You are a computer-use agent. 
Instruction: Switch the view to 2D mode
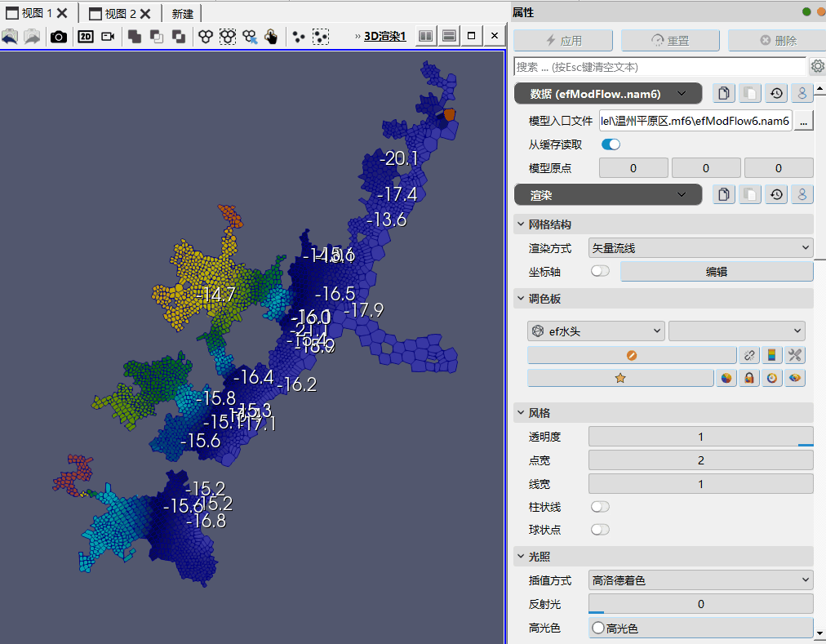pyautogui.click(x=86, y=37)
